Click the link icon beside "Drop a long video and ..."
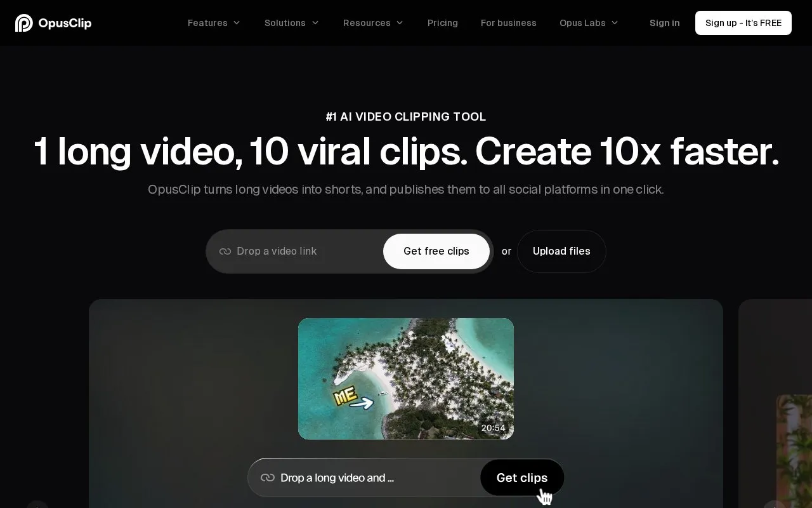 coord(268,478)
